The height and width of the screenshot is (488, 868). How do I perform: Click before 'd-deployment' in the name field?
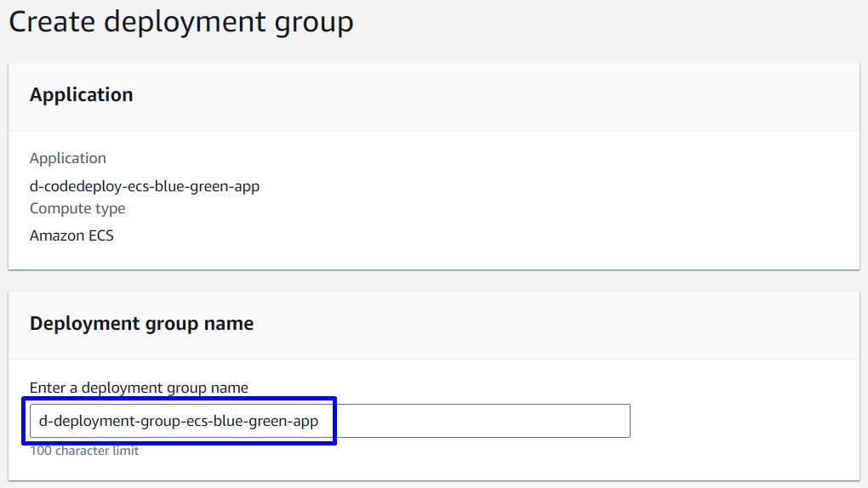click(x=38, y=421)
